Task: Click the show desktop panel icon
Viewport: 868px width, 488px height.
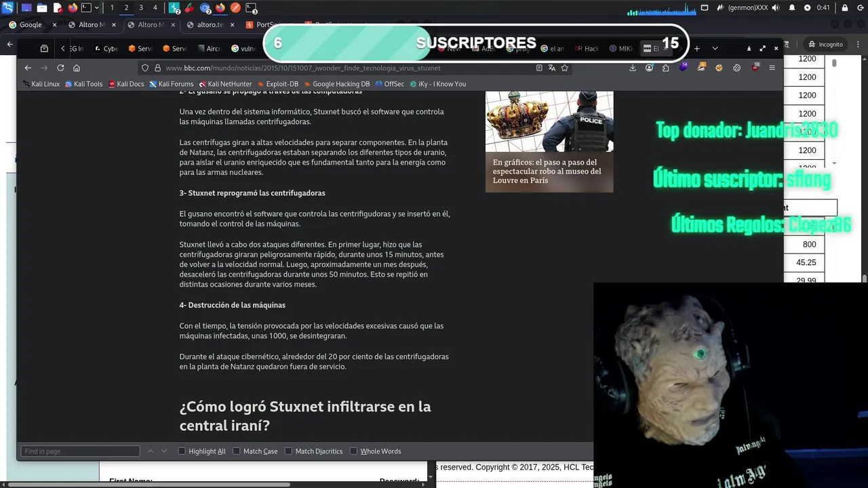Action: click(26, 8)
